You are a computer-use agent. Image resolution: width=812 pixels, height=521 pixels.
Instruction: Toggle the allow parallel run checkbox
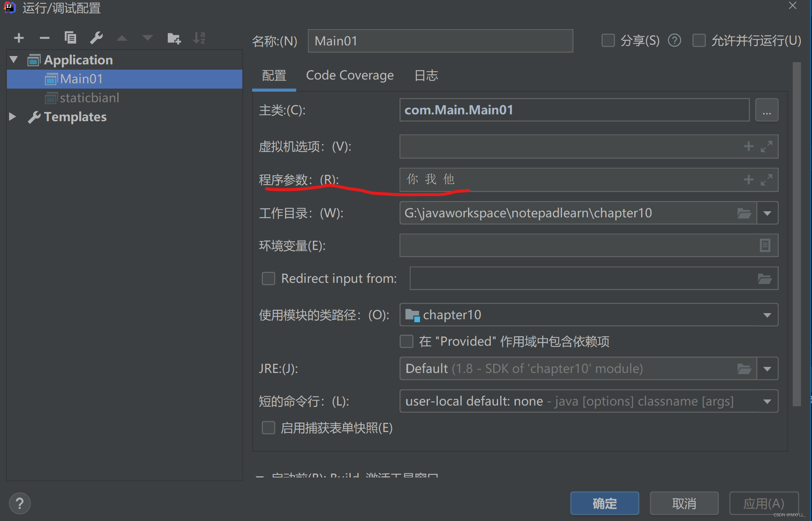699,41
